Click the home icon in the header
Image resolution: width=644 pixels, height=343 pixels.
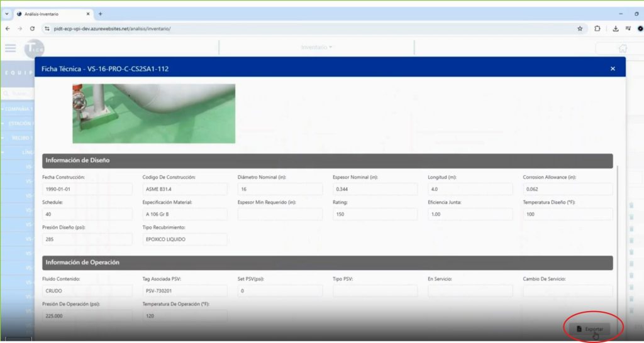coord(622,48)
